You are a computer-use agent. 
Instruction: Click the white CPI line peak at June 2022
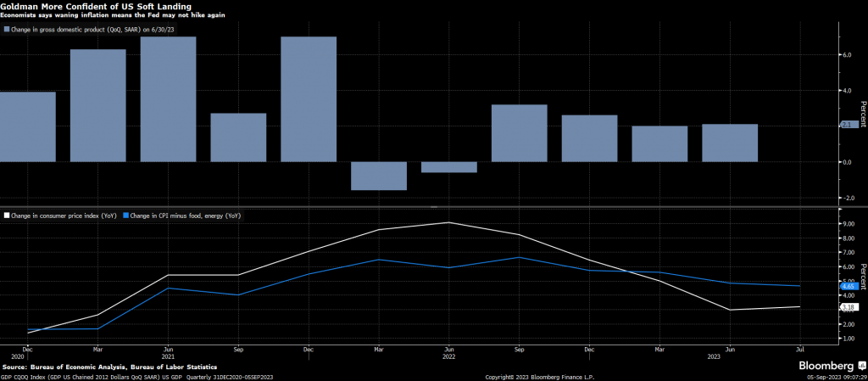pos(449,222)
